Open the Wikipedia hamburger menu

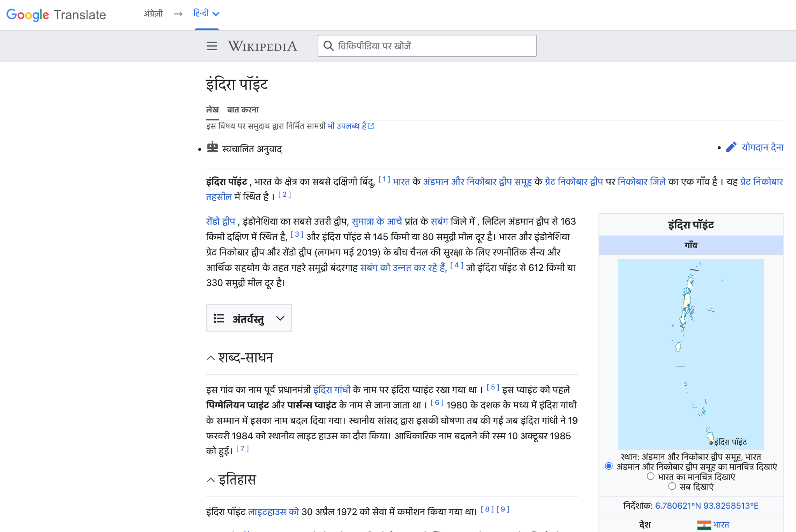pyautogui.click(x=212, y=46)
